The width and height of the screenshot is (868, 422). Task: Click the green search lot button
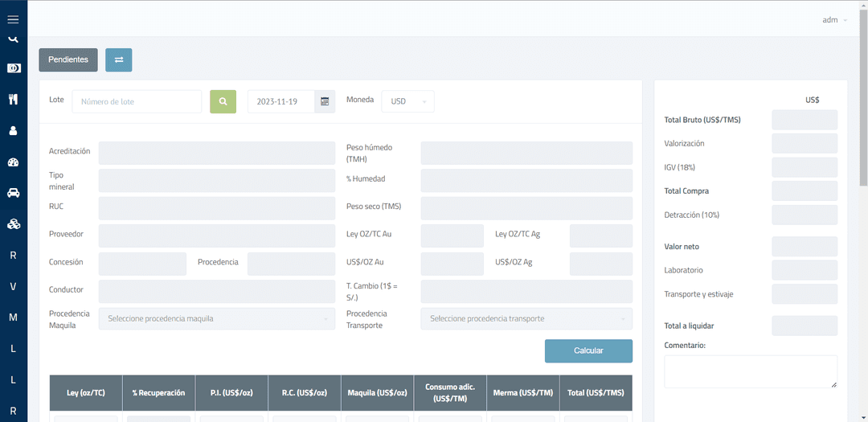pos(223,101)
